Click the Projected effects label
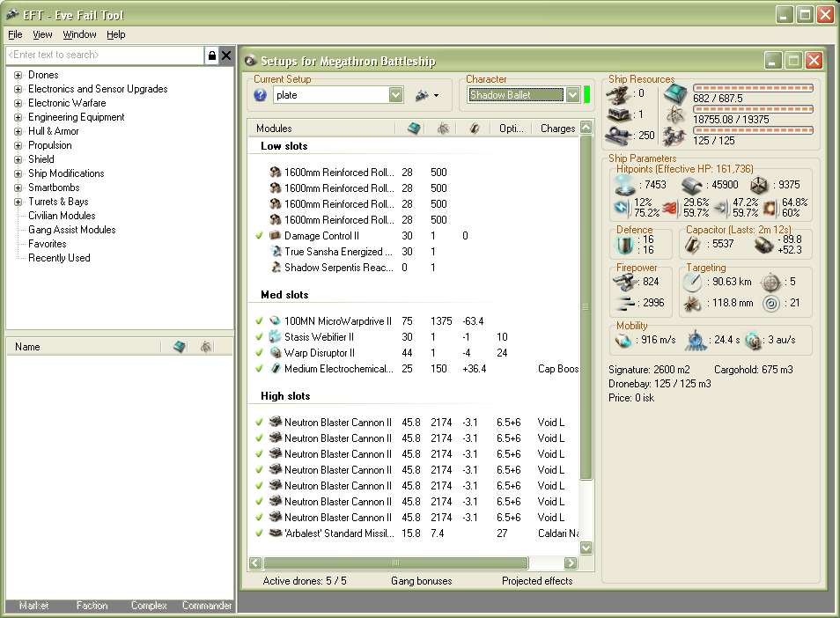840x618 pixels. click(537, 581)
